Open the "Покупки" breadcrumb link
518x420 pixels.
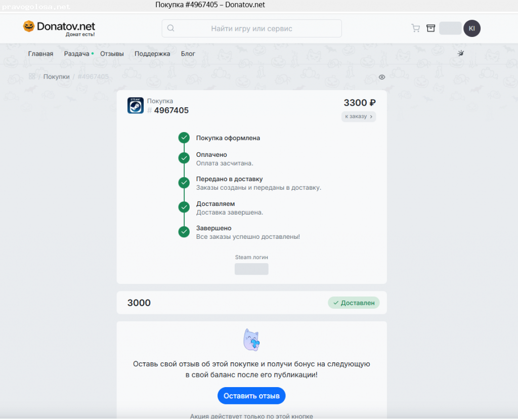56,76
